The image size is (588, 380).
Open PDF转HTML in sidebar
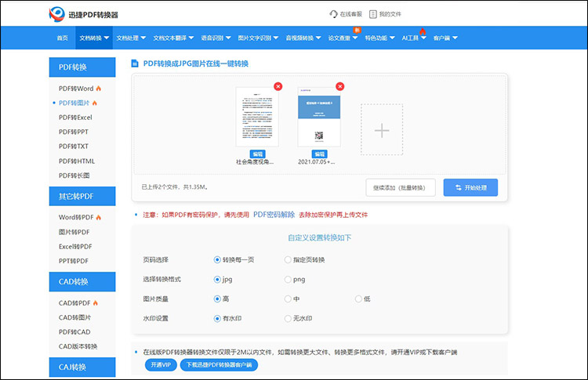77,161
